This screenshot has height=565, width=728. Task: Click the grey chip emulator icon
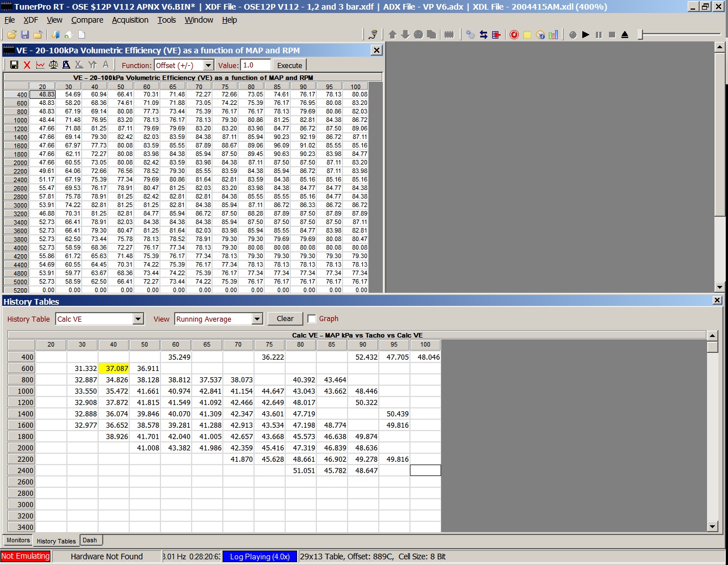click(449, 35)
